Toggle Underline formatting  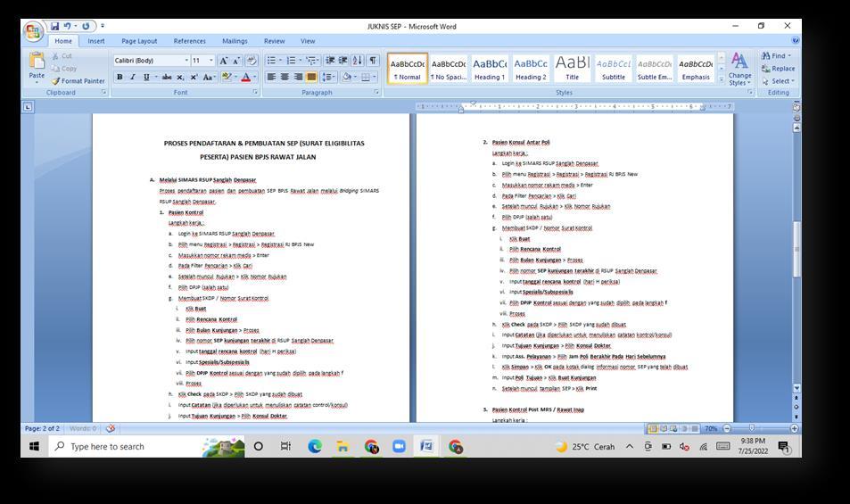click(145, 77)
